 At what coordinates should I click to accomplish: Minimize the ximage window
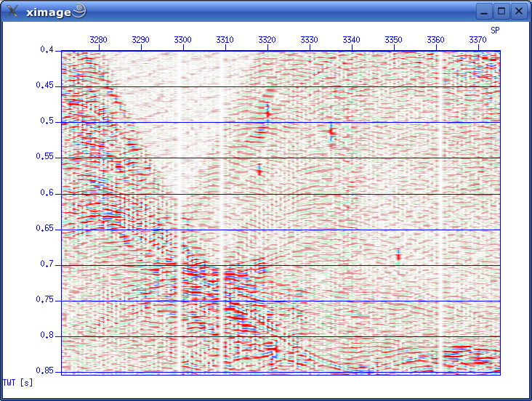pyautogui.click(x=485, y=11)
